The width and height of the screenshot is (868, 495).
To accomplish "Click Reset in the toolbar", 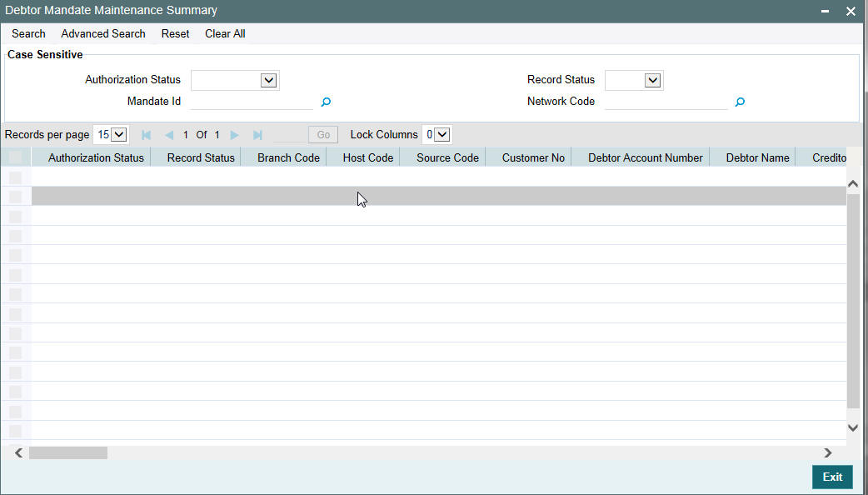I will click(x=176, y=34).
